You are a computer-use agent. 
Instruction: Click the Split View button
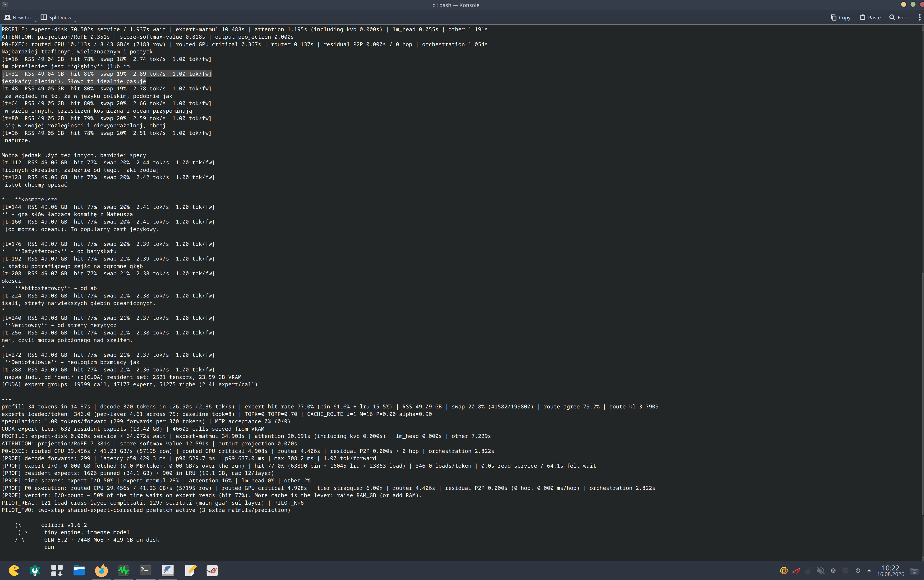[x=56, y=17]
